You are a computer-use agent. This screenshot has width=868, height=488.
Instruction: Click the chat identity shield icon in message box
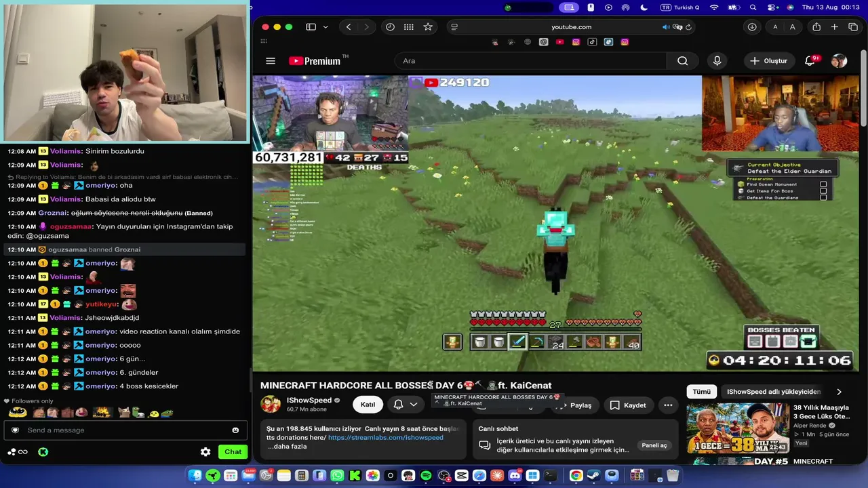15,430
